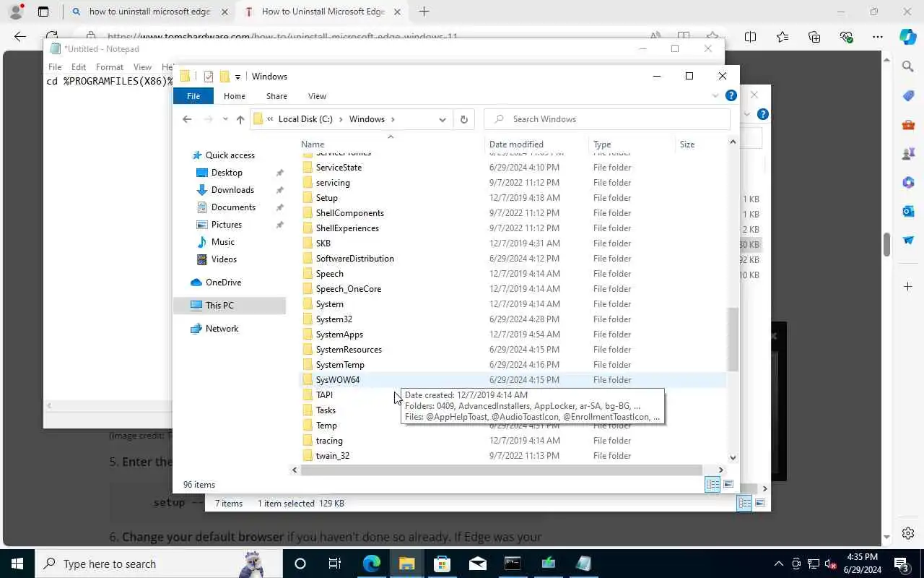This screenshot has height=578, width=924.
Task: Click Explorer horizontal scrollbar thumb
Action: click(501, 470)
